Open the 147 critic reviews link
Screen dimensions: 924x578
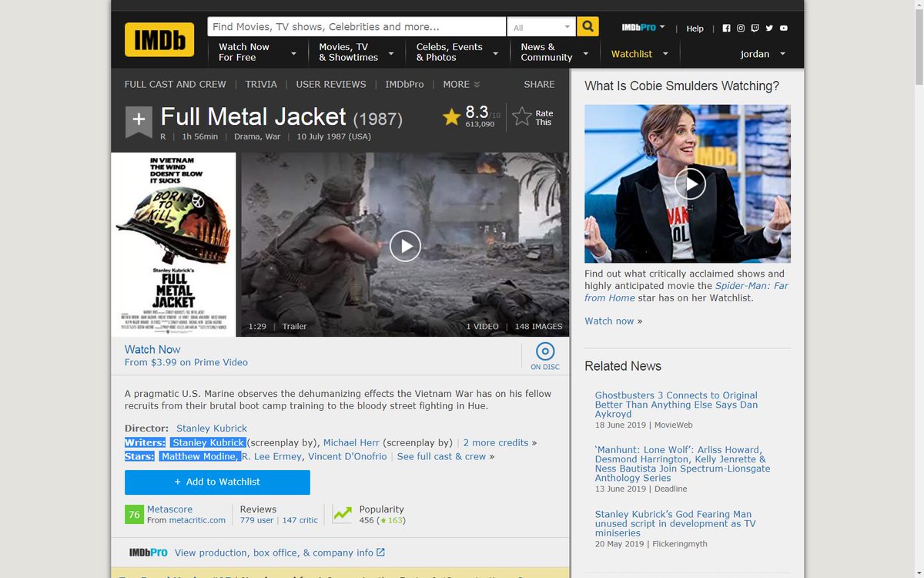(x=300, y=520)
